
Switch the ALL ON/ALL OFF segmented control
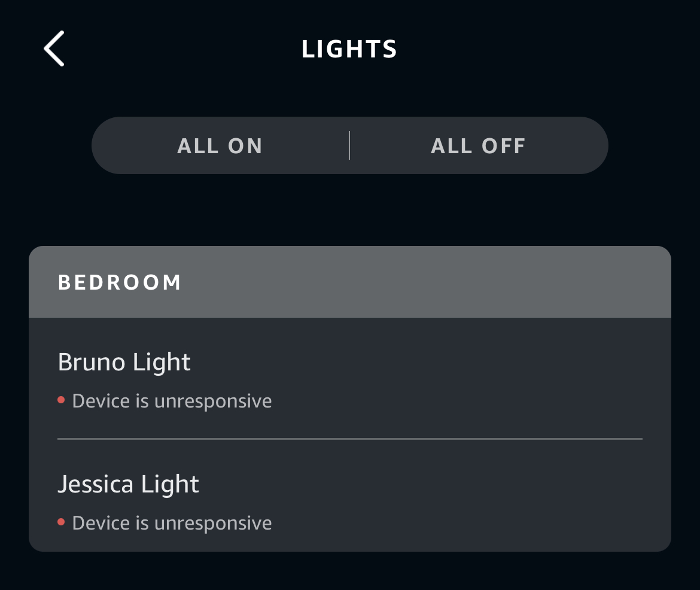349,145
